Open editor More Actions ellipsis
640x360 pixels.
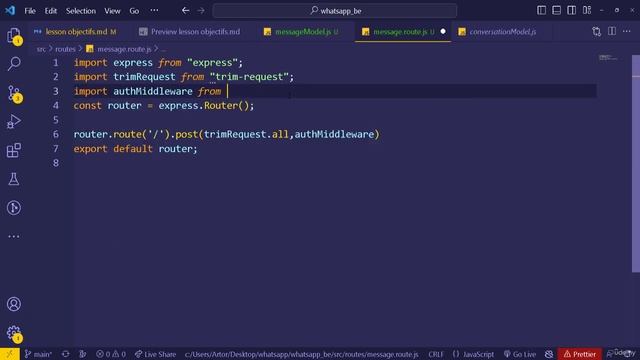[627, 31]
